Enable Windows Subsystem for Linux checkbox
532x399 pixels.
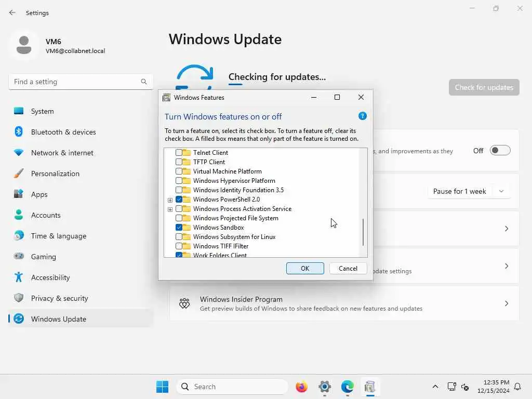point(179,236)
